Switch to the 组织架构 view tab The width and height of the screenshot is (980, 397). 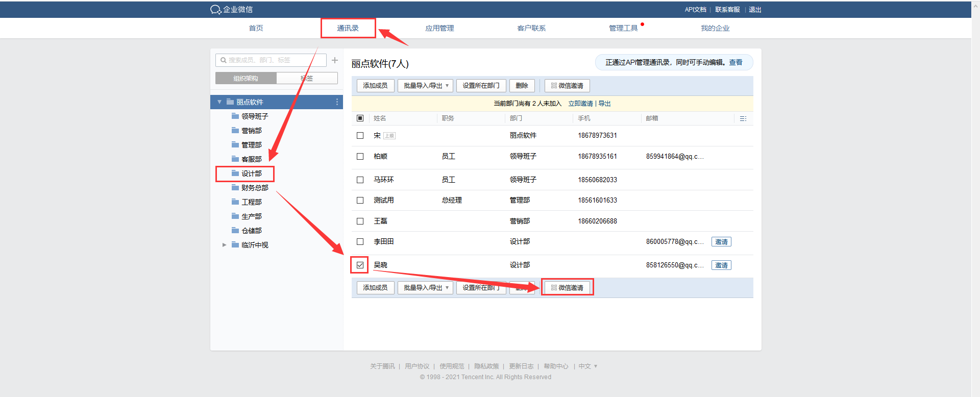(x=246, y=78)
